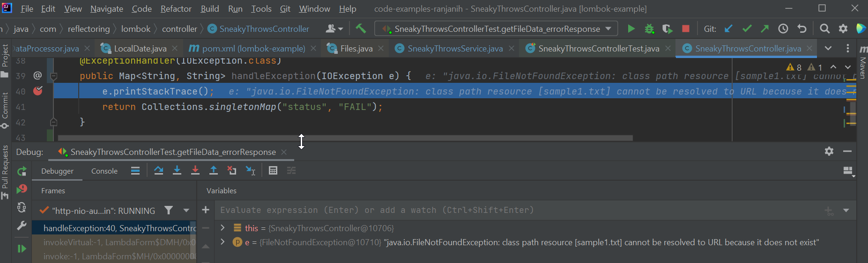Git update project blue arrow
Image resolution: width=868 pixels, height=263 pixels.
click(728, 29)
